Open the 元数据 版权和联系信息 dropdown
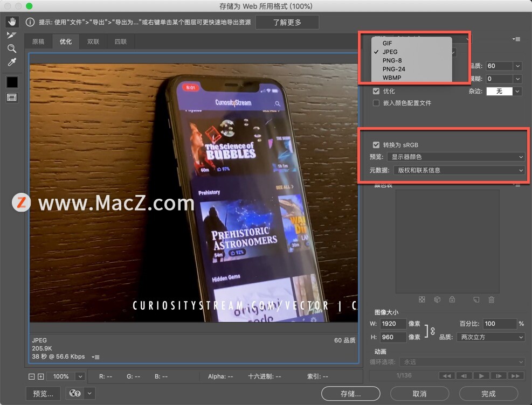The image size is (532, 405). (x=459, y=170)
